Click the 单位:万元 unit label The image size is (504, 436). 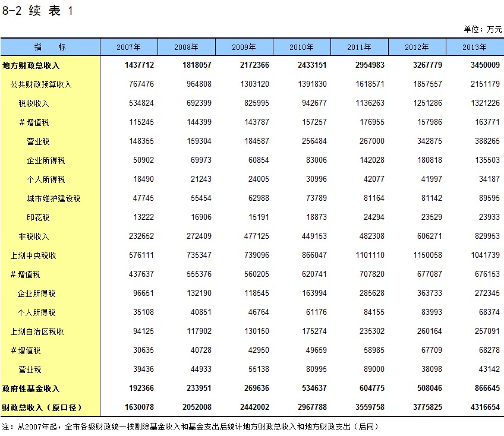483,29
